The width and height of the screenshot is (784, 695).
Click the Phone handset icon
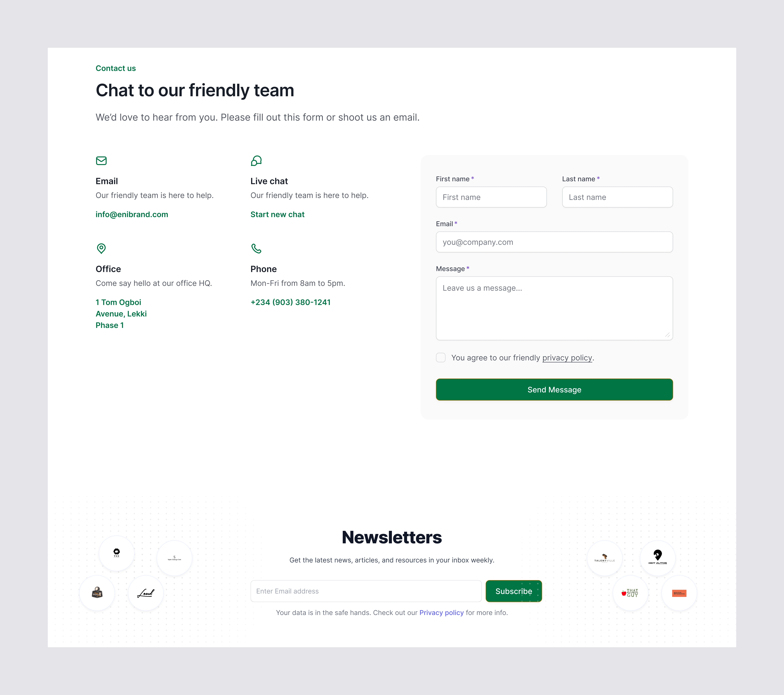click(x=256, y=248)
